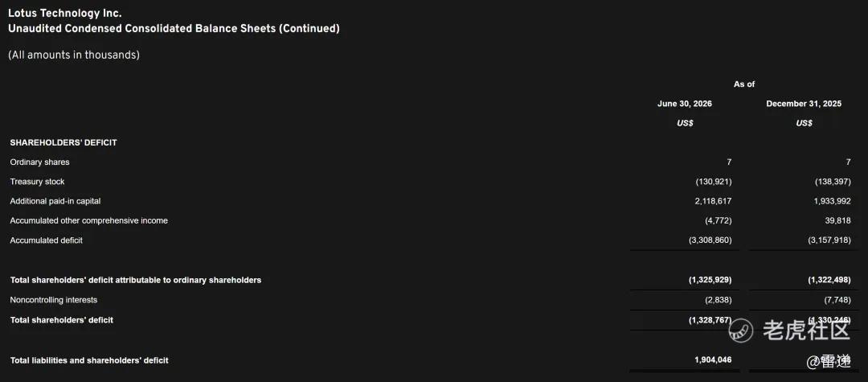Select the Ordinary shares row label
Viewport: 868px width, 382px height.
(x=40, y=162)
